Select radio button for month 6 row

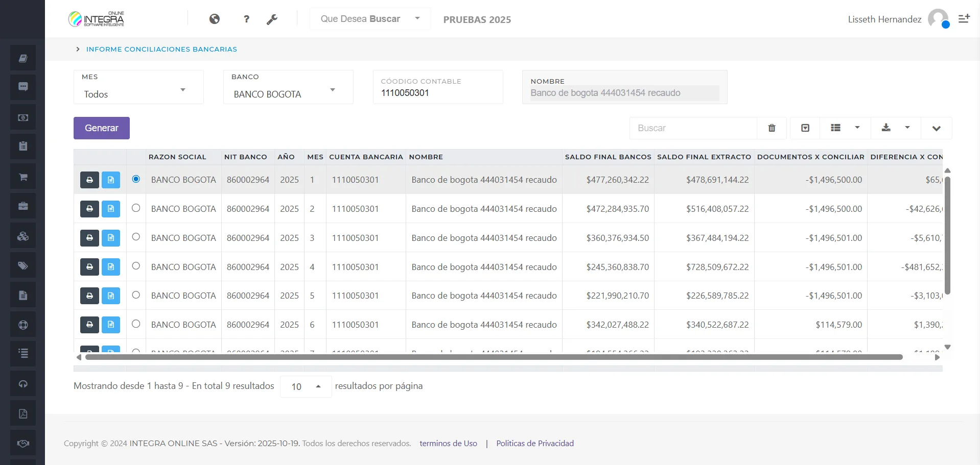click(x=136, y=324)
